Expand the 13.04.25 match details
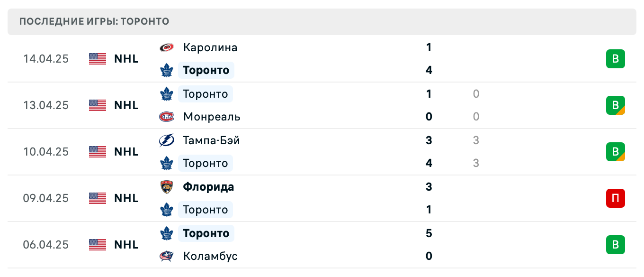 322,105
